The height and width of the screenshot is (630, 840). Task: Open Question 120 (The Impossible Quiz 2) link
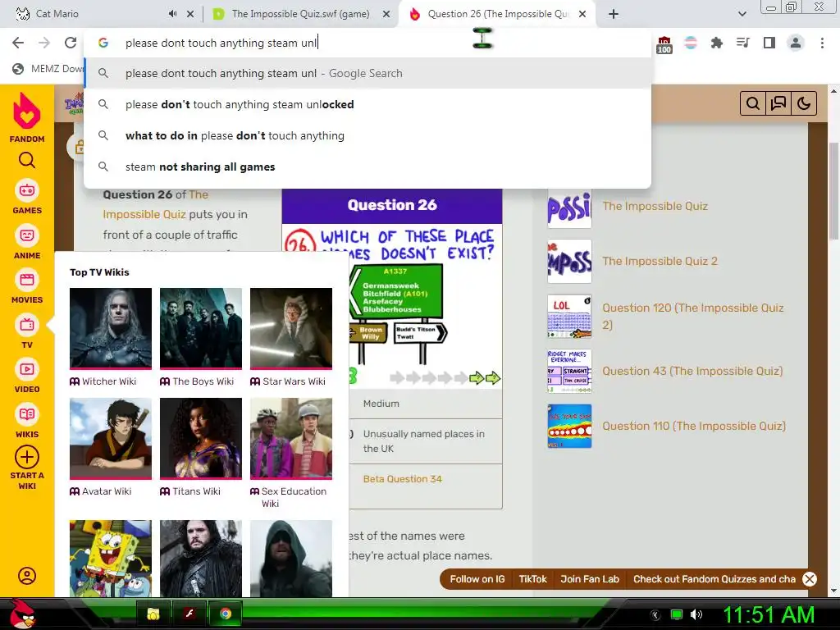pyautogui.click(x=692, y=316)
